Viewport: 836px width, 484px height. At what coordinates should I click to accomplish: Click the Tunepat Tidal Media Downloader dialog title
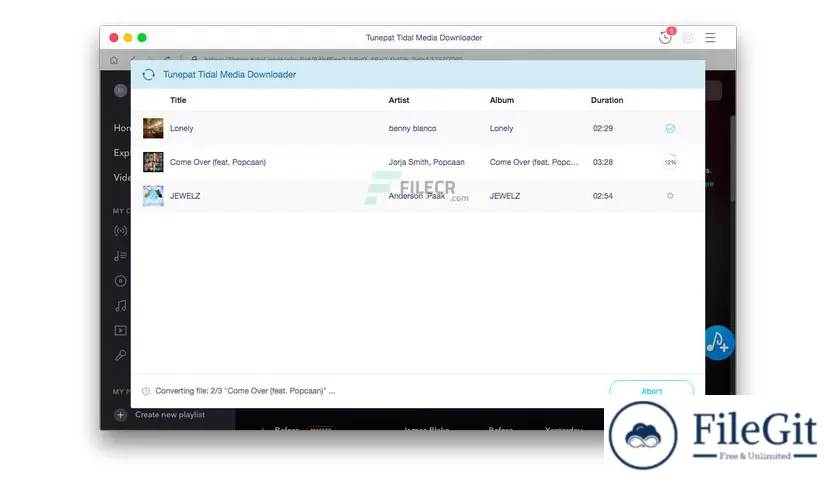[229, 75]
